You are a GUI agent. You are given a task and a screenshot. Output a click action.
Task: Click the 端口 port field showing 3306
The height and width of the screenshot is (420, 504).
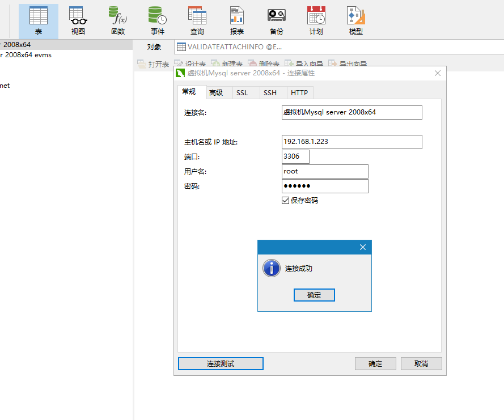(296, 156)
